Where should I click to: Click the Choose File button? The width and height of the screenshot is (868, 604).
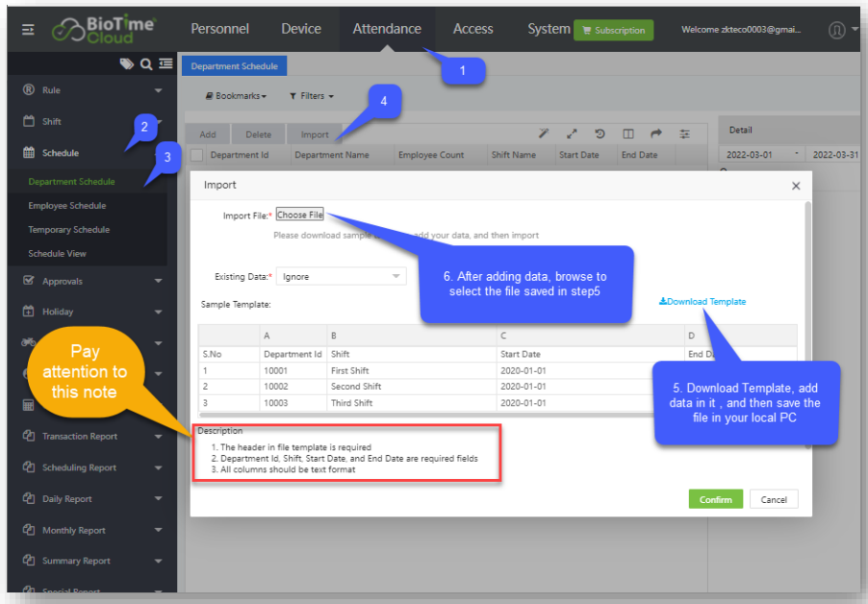299,215
